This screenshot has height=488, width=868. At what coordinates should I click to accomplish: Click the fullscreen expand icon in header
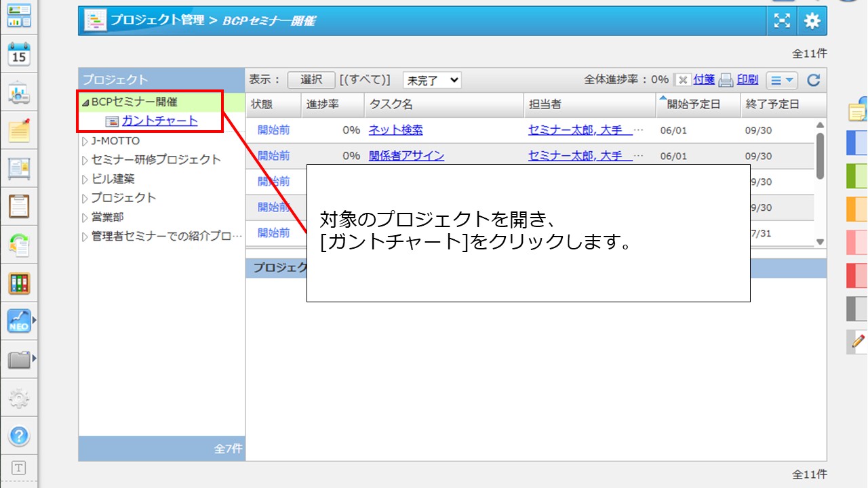782,21
